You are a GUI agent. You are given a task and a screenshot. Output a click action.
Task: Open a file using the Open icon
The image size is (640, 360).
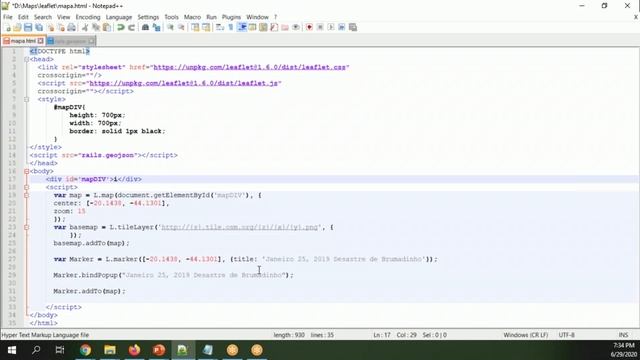(17, 27)
